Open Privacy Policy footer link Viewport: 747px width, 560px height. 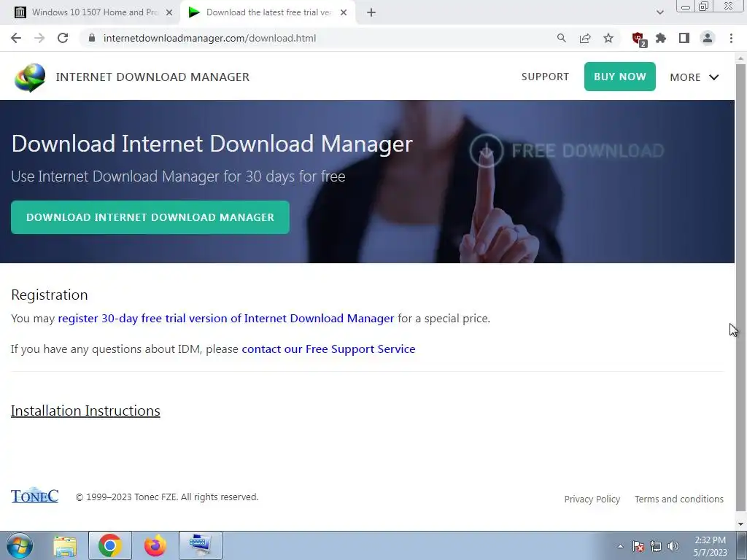pos(592,499)
